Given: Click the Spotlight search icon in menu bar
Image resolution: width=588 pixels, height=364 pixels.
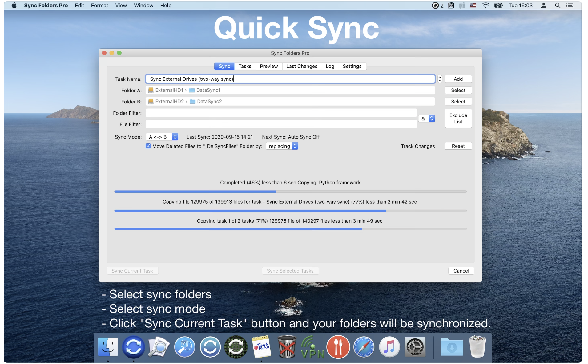Looking at the screenshot, I should pos(557,6).
